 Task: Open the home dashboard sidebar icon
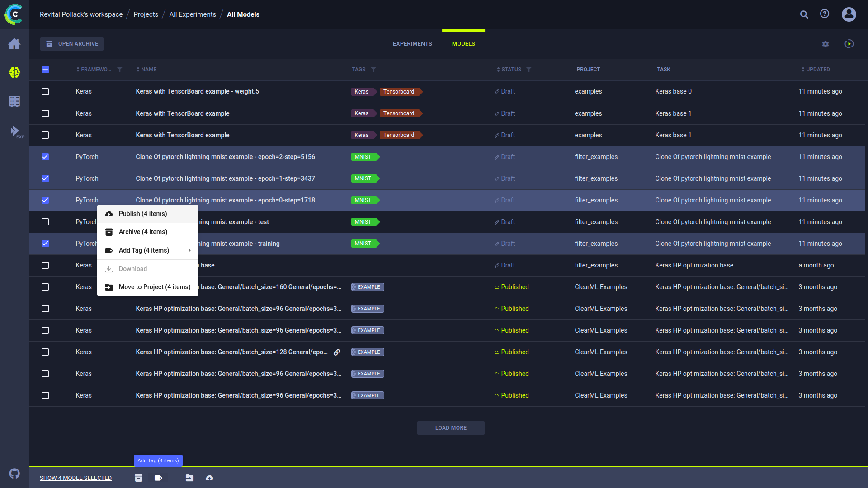[14, 44]
